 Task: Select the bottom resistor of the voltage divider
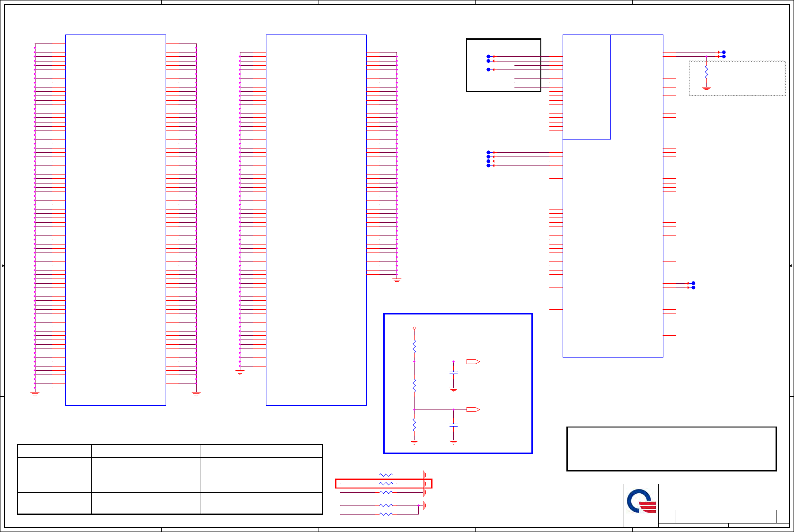click(x=414, y=425)
